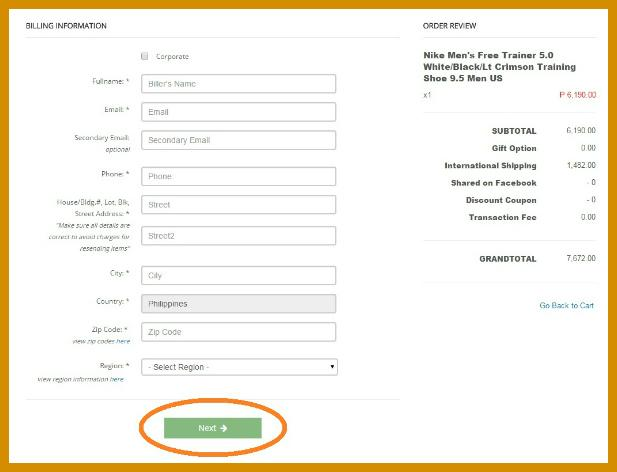This screenshot has width=617, height=472.
Task: Open the 'here' link for zip codes
Action: (123, 341)
